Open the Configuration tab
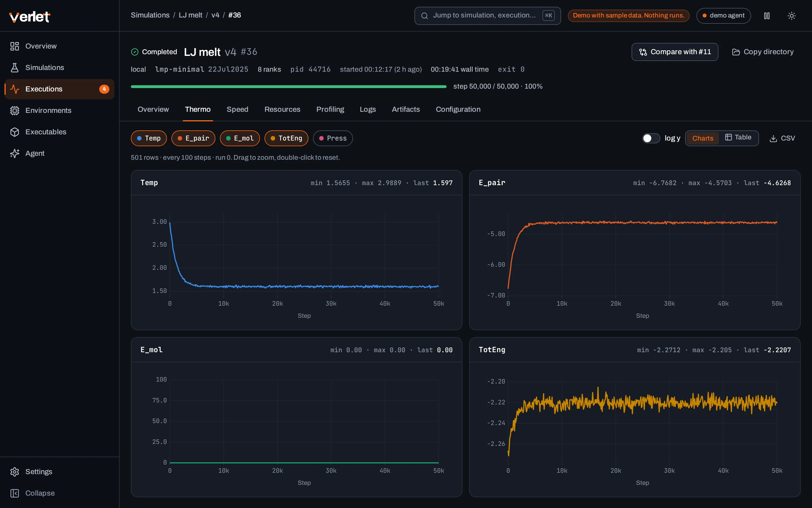Viewport: 812px width, 508px height. tap(458, 110)
